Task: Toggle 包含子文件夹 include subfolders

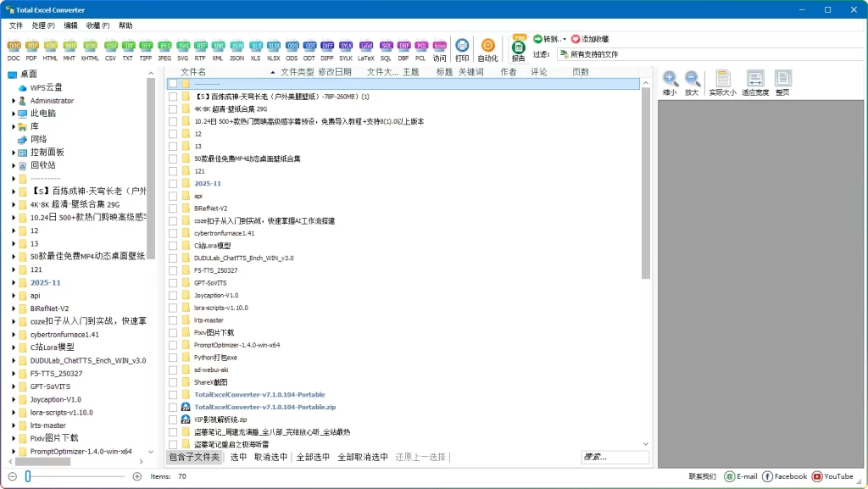Action: coord(193,456)
